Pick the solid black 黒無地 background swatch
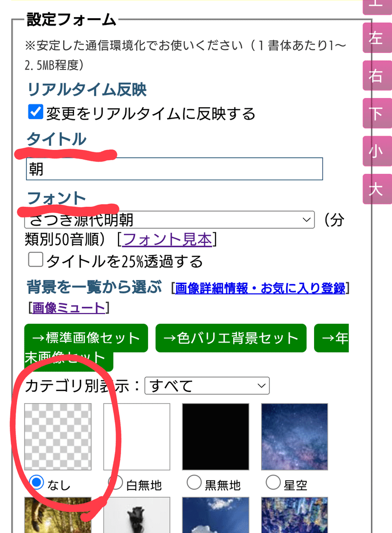Viewport: 392px width, 533px height. click(216, 437)
